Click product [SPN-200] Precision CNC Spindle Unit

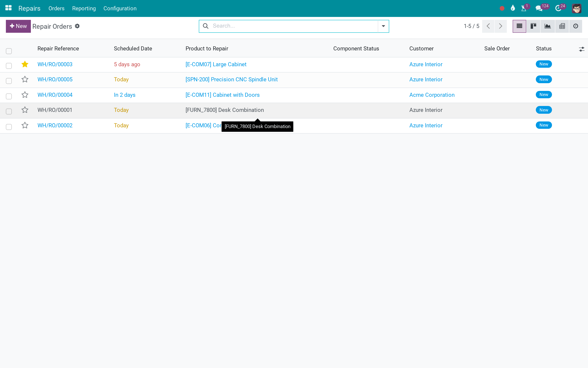tap(231, 79)
